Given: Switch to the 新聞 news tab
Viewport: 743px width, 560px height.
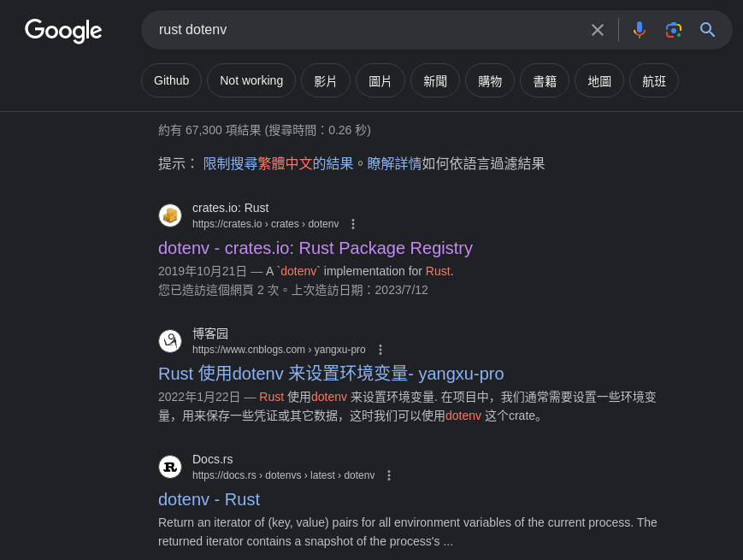Looking at the screenshot, I should coord(435,80).
